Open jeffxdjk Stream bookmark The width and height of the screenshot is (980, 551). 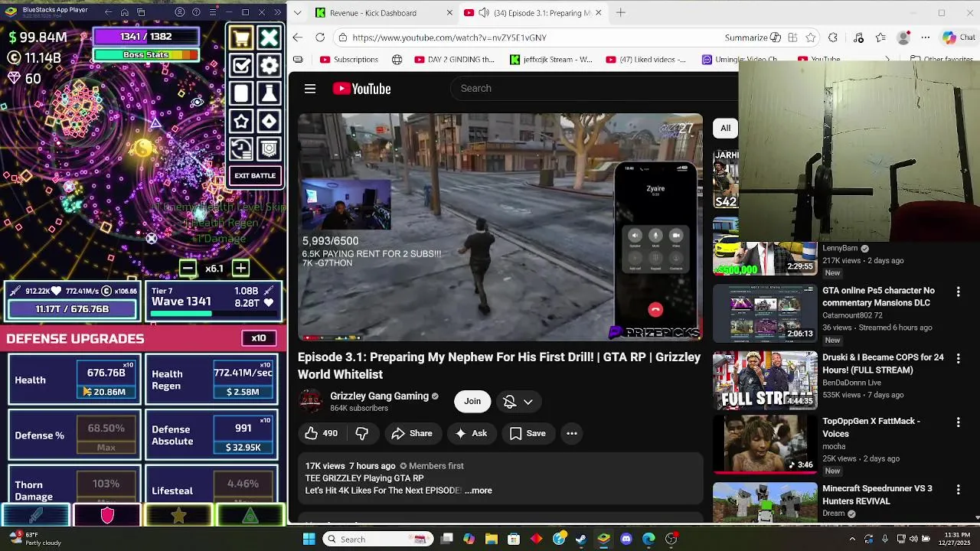(x=551, y=60)
